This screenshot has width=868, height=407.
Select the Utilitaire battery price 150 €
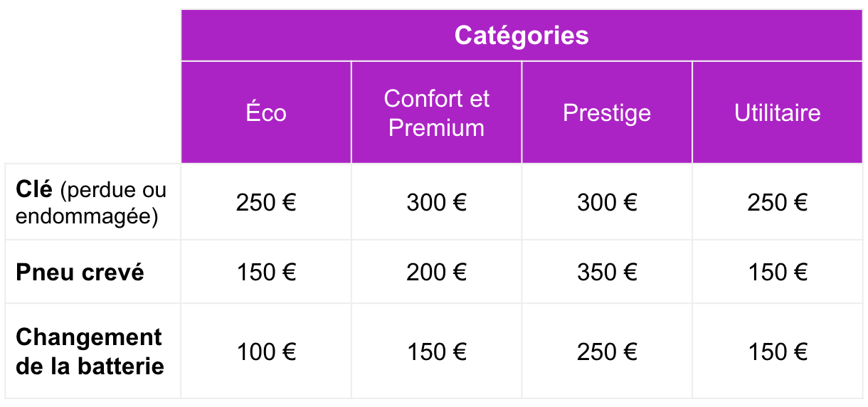pos(778,351)
